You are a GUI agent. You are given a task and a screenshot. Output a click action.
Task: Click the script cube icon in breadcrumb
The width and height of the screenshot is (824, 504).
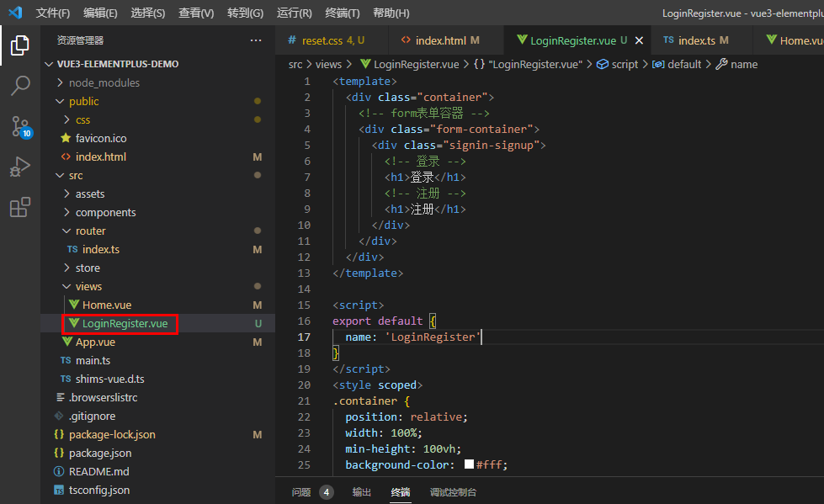[603, 64]
